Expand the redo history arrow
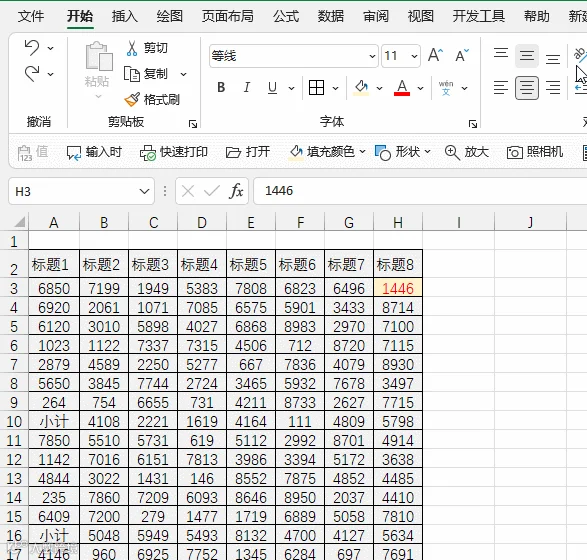 (x=50, y=74)
